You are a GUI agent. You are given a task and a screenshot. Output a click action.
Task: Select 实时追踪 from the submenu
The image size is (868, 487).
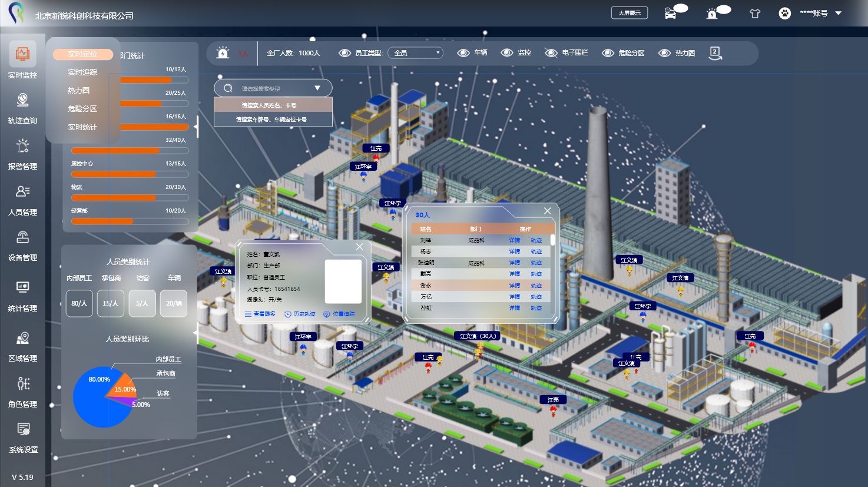(x=82, y=72)
